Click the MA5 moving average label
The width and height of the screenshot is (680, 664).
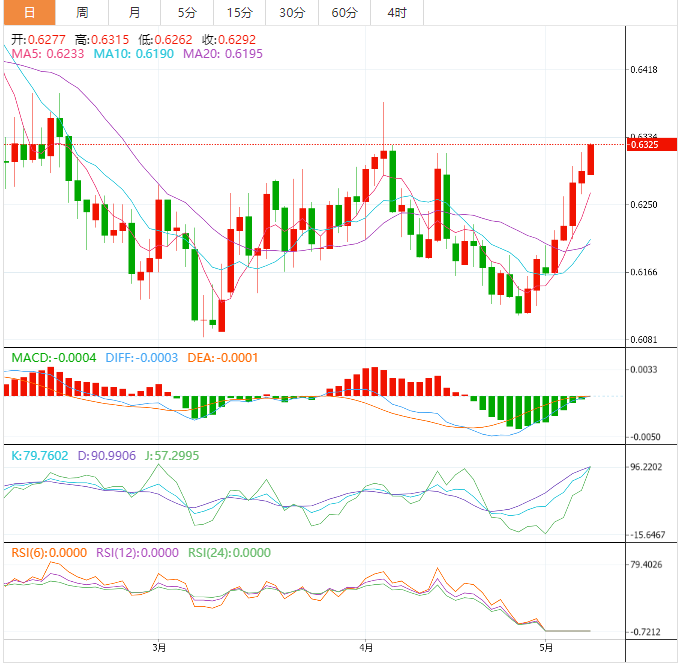coord(47,53)
